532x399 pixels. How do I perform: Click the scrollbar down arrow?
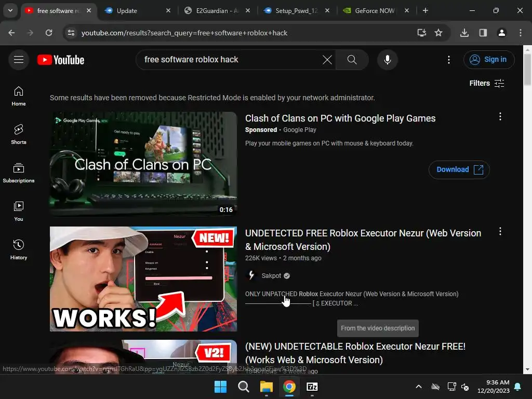pyautogui.click(x=527, y=369)
